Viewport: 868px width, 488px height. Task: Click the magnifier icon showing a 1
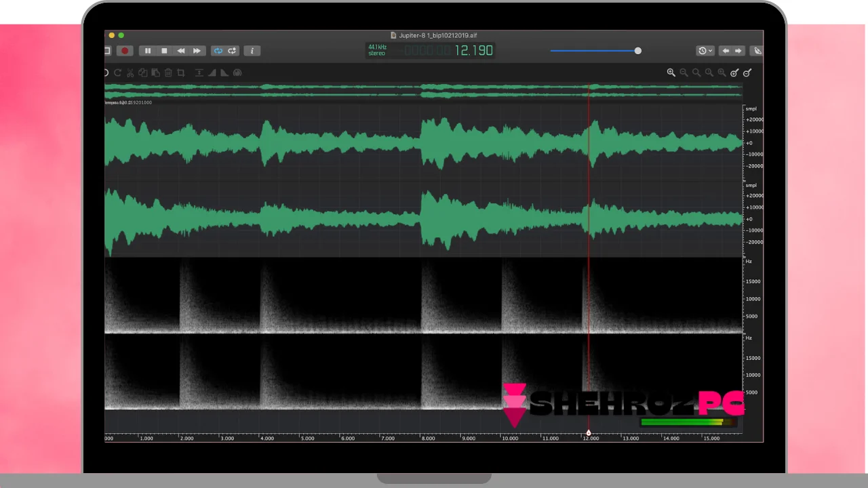pos(709,73)
